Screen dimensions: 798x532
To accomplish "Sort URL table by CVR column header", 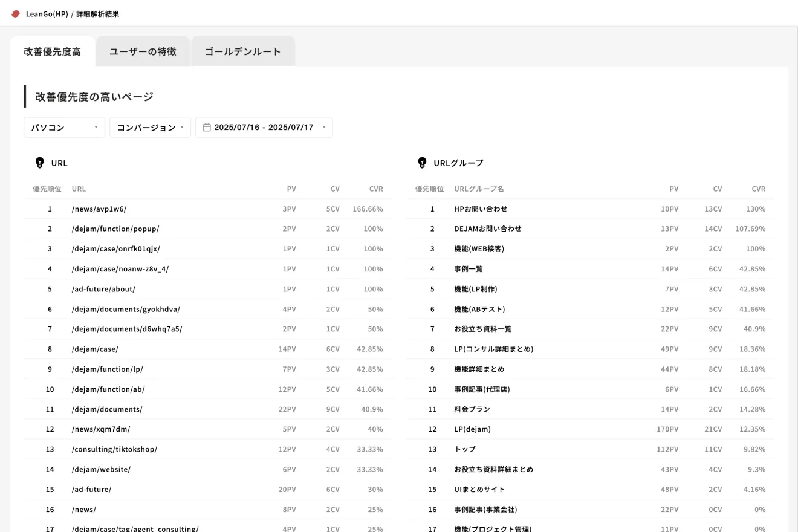I will pyautogui.click(x=376, y=189).
